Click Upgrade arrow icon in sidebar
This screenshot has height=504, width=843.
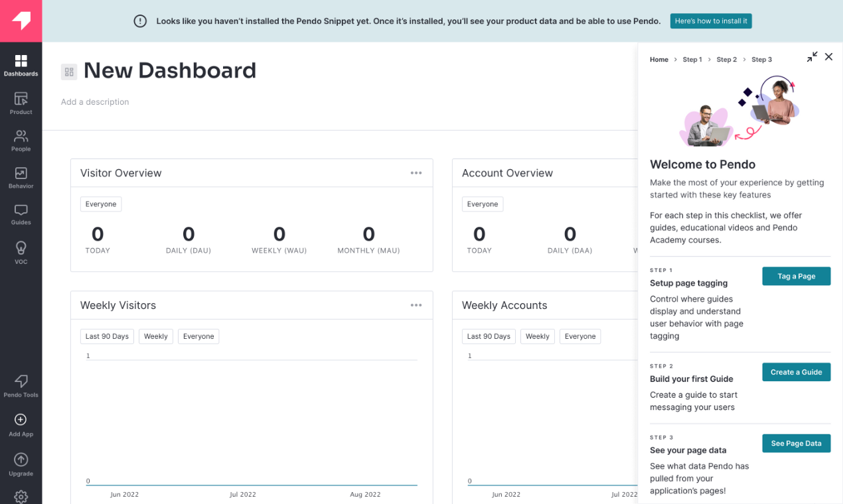[x=21, y=460]
